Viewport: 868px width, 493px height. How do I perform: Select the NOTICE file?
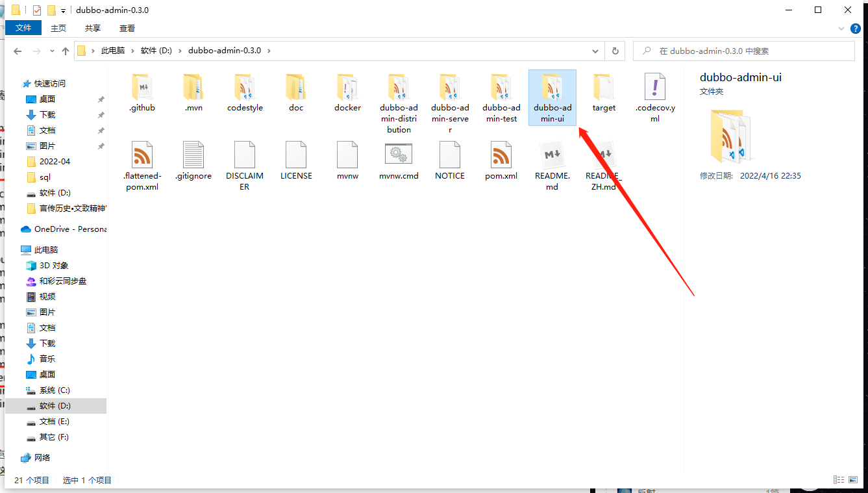click(450, 161)
